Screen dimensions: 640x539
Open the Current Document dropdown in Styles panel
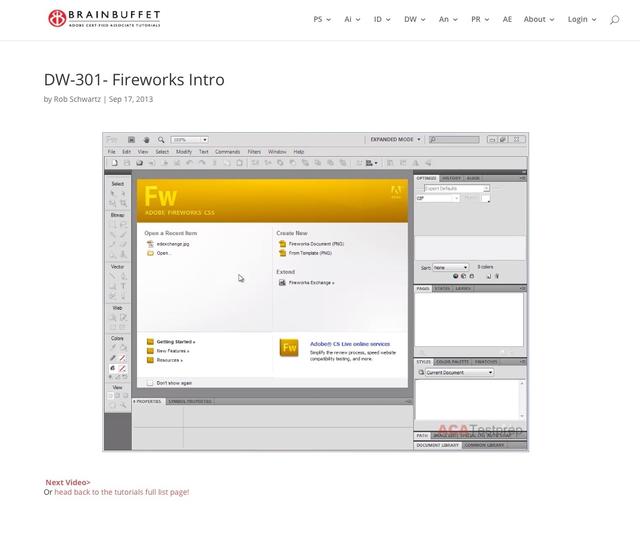(459, 373)
